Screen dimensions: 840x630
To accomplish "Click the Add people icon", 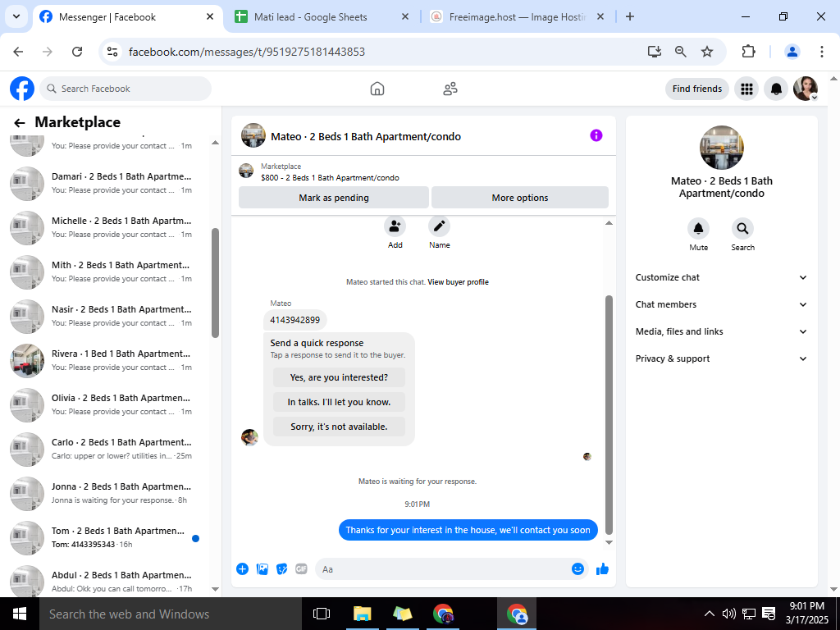I will [395, 226].
